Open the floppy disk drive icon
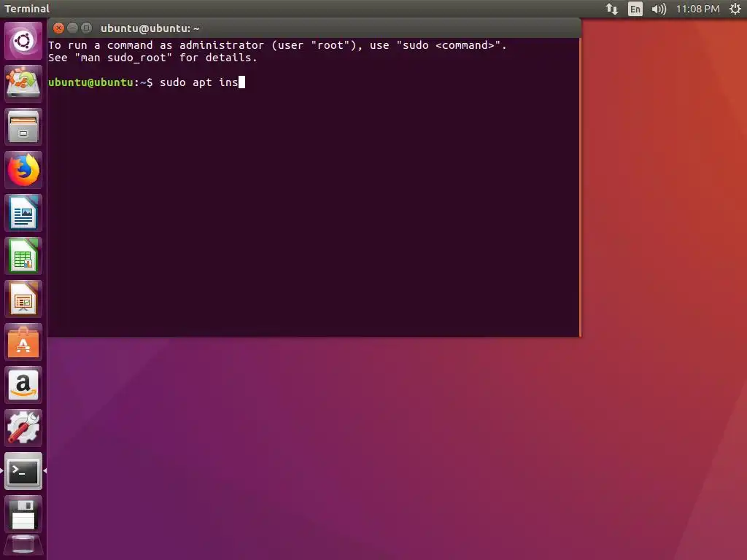The image size is (747, 560). (x=23, y=514)
